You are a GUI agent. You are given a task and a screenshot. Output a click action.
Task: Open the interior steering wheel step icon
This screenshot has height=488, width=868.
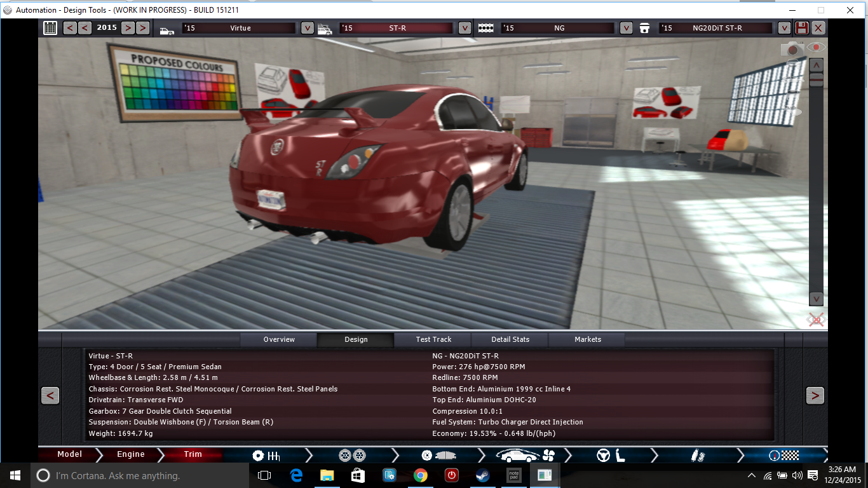coord(611,456)
